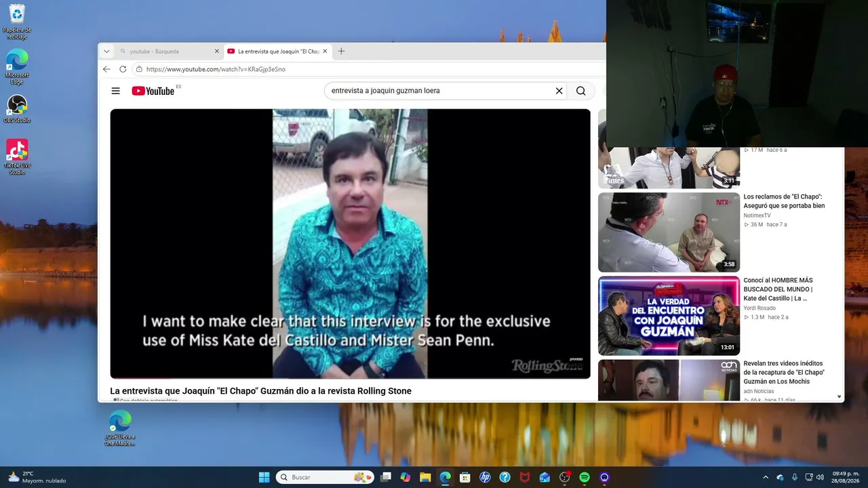
Task: Go back in the browser
Action: tap(106, 69)
